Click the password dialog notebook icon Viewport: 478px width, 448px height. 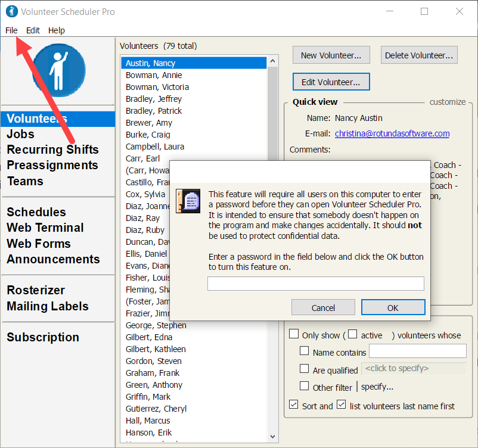[188, 201]
